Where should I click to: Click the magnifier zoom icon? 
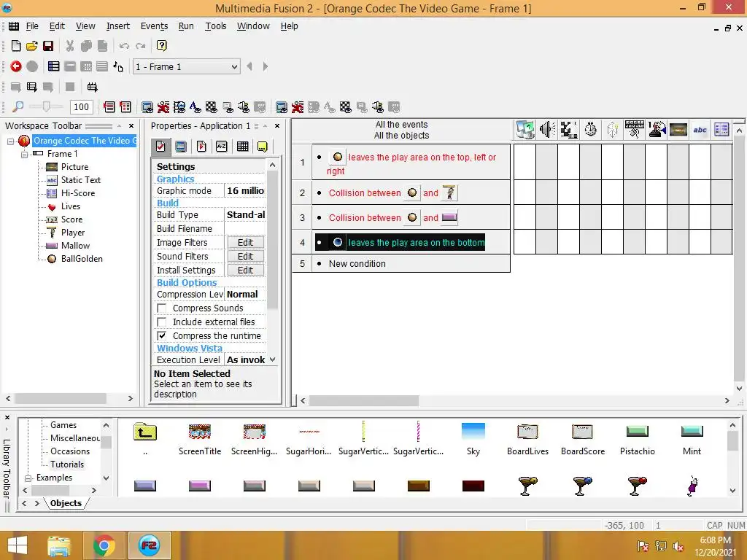(x=18, y=107)
